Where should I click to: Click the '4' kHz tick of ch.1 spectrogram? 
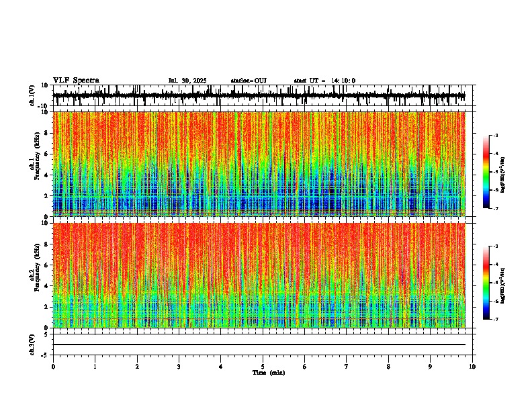(46, 175)
